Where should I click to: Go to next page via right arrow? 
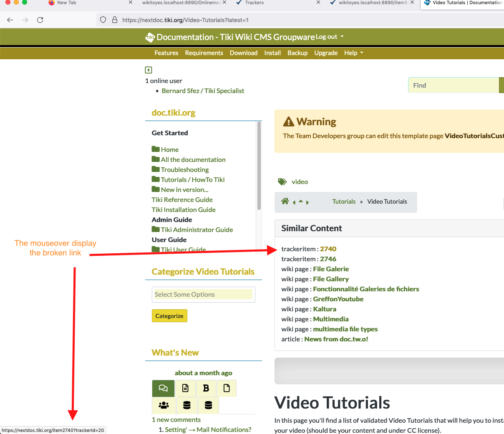pos(307,202)
